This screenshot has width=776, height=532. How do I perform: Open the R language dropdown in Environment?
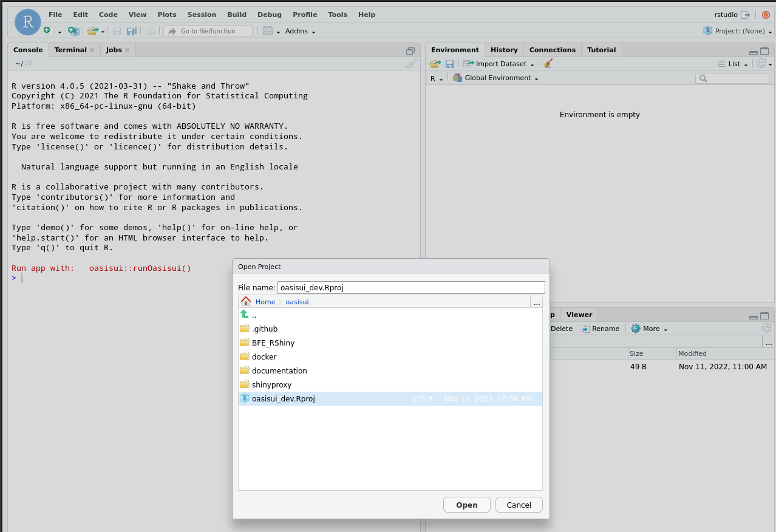tap(437, 78)
